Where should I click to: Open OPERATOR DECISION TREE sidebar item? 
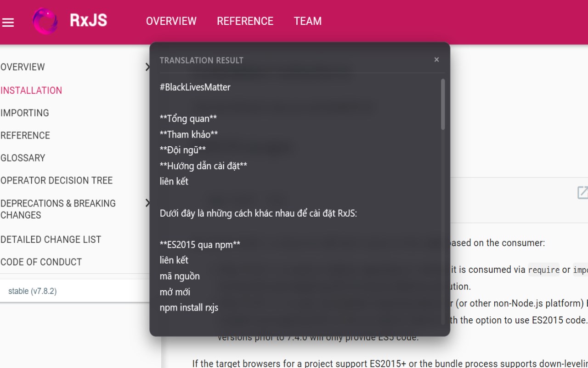pyautogui.click(x=57, y=180)
